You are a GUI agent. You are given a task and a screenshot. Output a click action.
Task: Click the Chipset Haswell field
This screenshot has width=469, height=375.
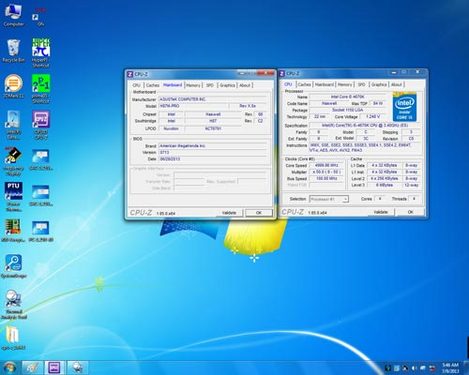pos(213,114)
